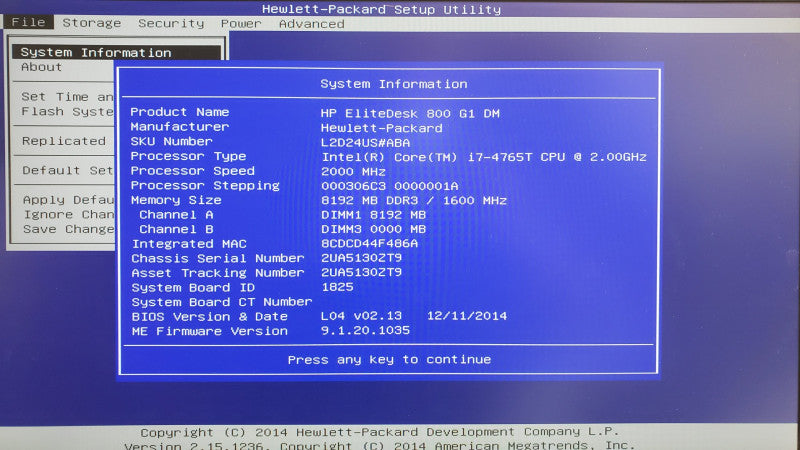This screenshot has width=800, height=450.
Task: Choose Flash System ROM entry
Action: [67, 111]
